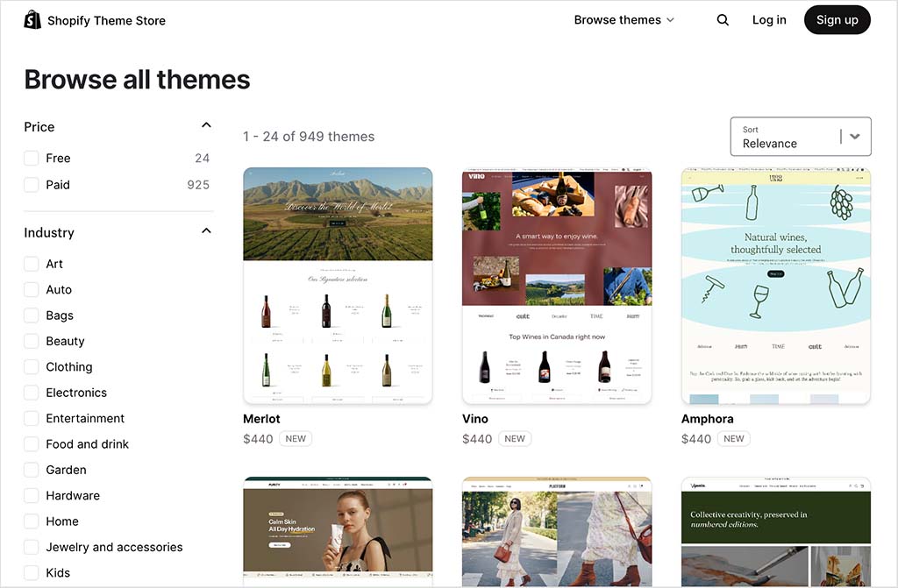Open the Sort by Relevance combo box
898x588 pixels.
(x=785, y=137)
